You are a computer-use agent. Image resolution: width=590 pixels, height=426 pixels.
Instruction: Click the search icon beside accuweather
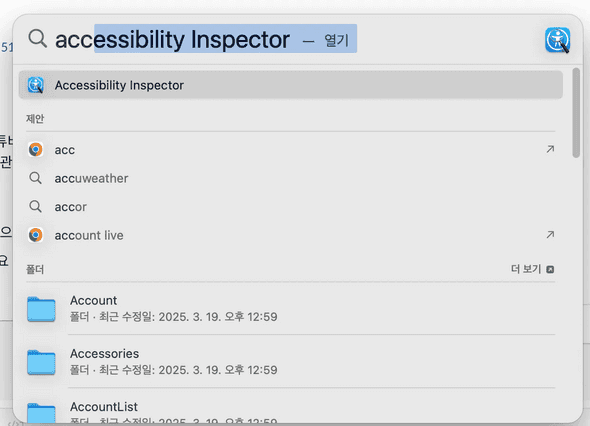click(36, 178)
